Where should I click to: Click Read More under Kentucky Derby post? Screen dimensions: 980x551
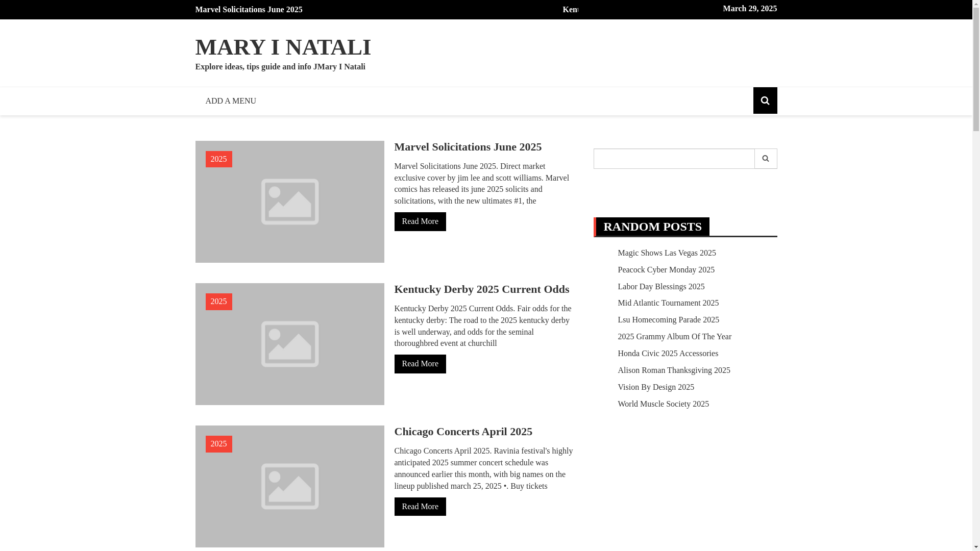tap(420, 364)
